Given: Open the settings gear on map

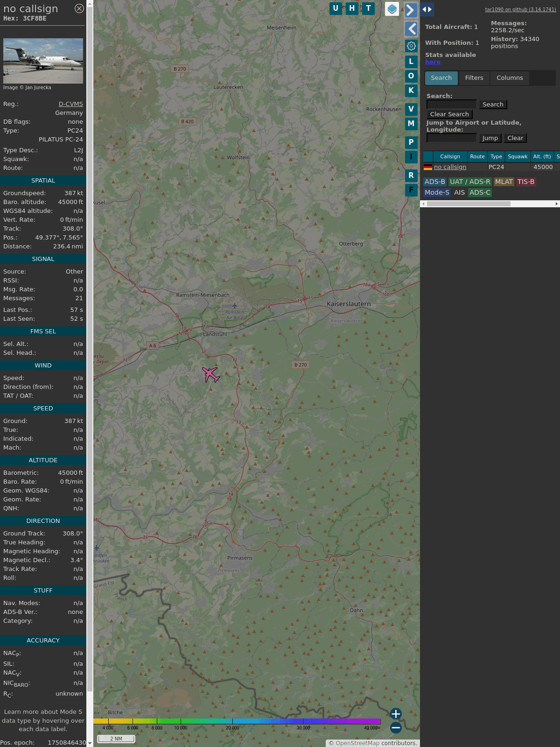Looking at the screenshot, I should click(411, 46).
